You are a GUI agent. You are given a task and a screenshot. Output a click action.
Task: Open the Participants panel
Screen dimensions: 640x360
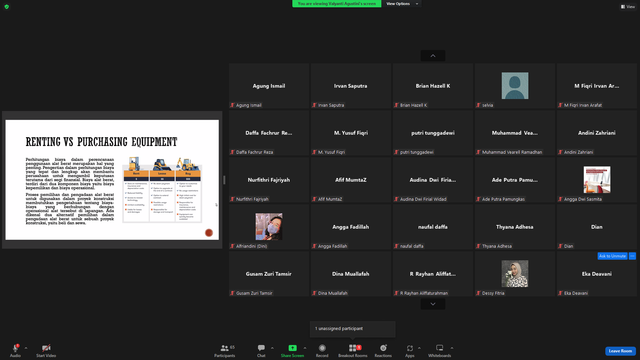tap(224, 350)
